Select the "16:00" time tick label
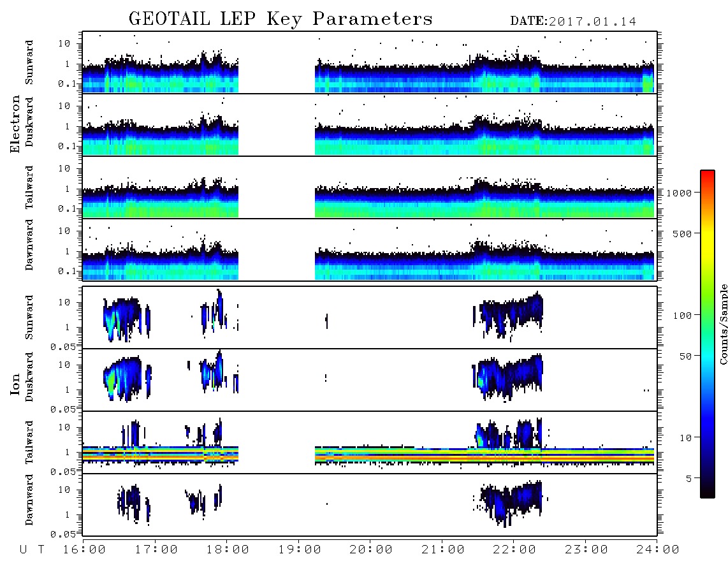This screenshot has width=728, height=561. [84, 550]
